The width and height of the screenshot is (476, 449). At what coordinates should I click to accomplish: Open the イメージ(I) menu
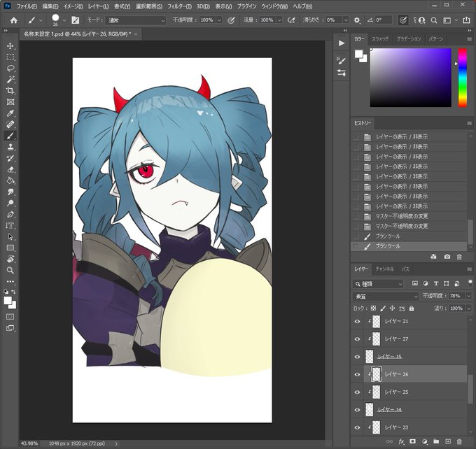tap(73, 6)
